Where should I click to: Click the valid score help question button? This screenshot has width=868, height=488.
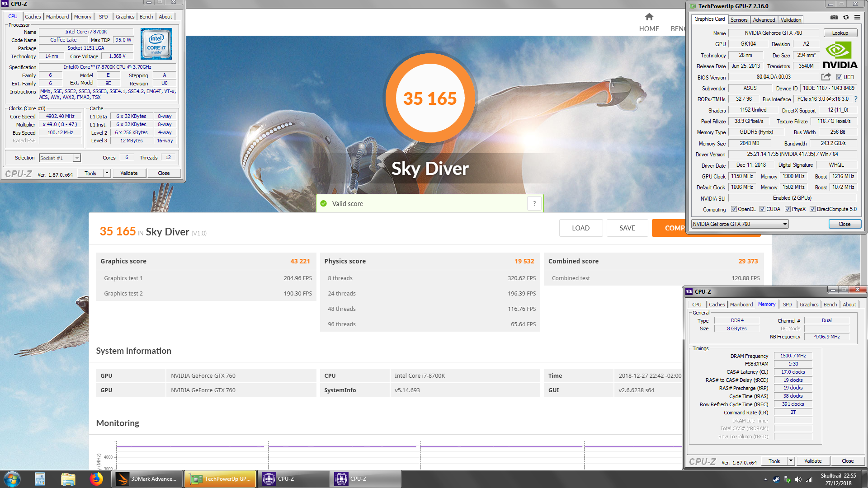(534, 203)
